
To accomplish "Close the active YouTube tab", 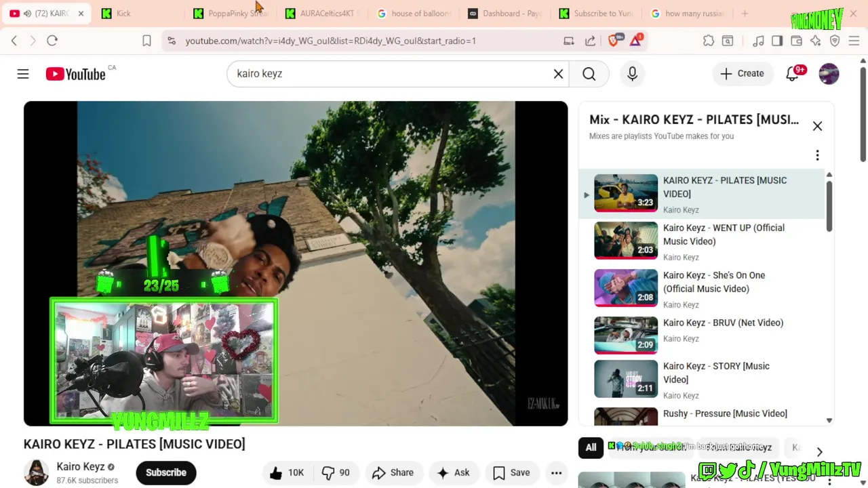I will click(81, 14).
